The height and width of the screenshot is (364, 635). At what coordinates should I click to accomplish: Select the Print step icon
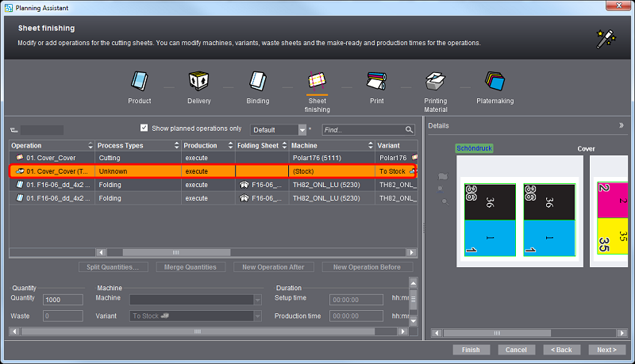[376, 82]
